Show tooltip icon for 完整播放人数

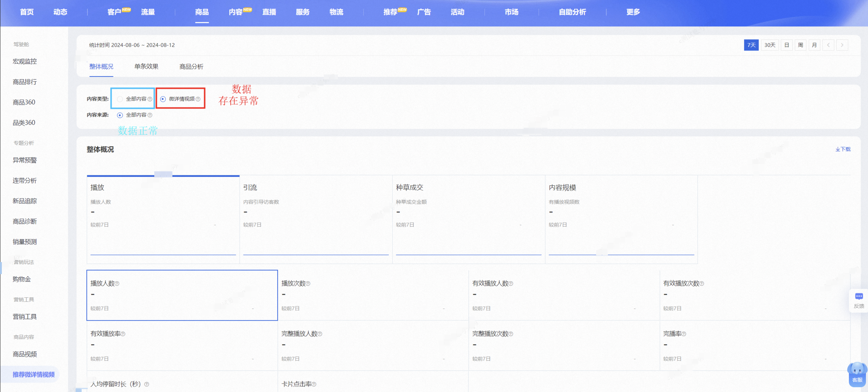pyautogui.click(x=320, y=334)
